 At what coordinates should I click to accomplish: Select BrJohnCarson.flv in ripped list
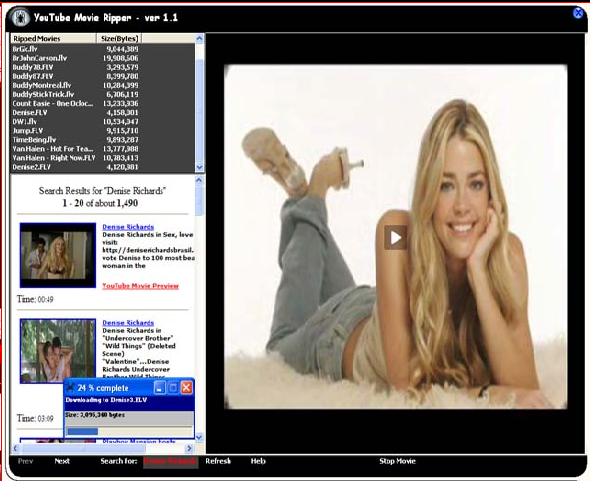(x=102, y=58)
